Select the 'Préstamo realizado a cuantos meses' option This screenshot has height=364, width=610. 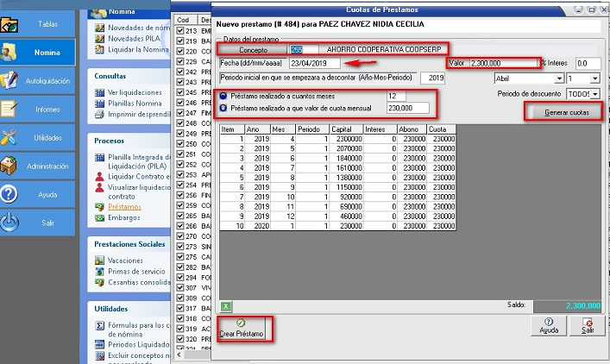(x=224, y=96)
